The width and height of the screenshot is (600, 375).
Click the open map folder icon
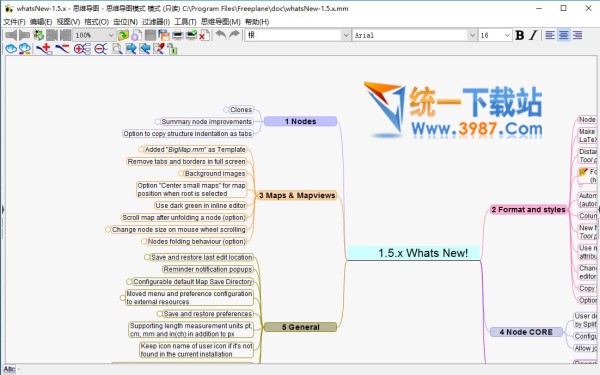pos(123,35)
